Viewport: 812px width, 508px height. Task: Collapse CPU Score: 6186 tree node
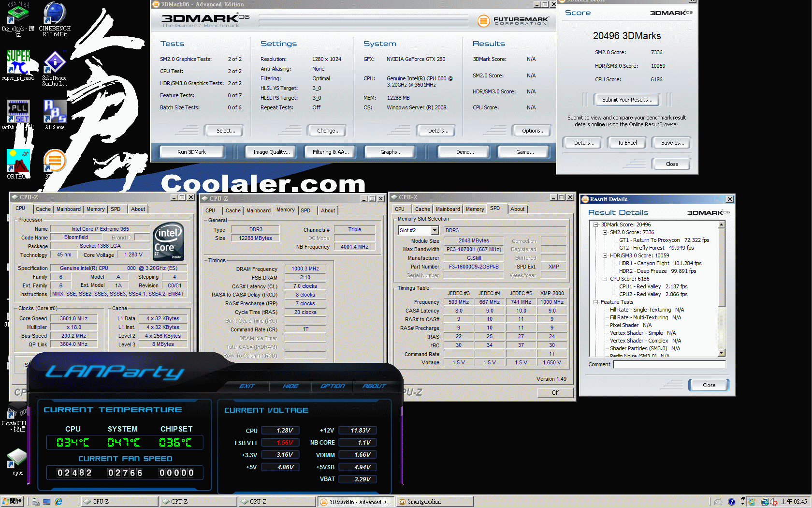click(605, 279)
